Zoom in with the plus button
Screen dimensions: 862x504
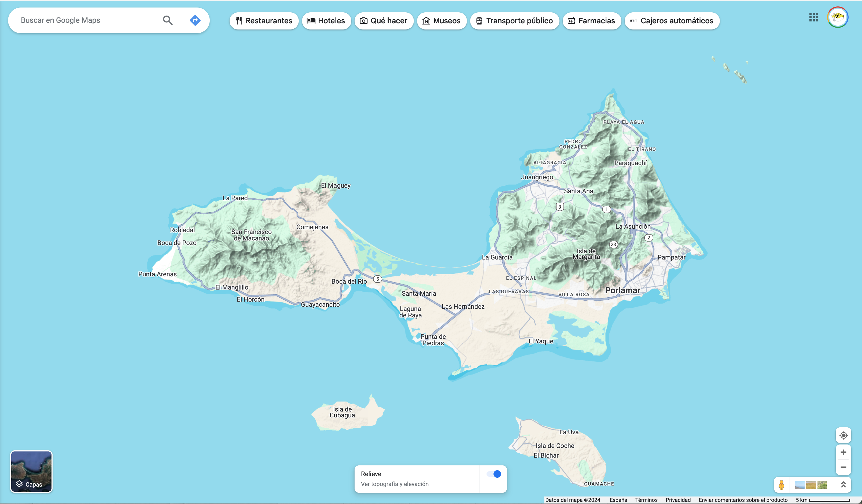(843, 452)
